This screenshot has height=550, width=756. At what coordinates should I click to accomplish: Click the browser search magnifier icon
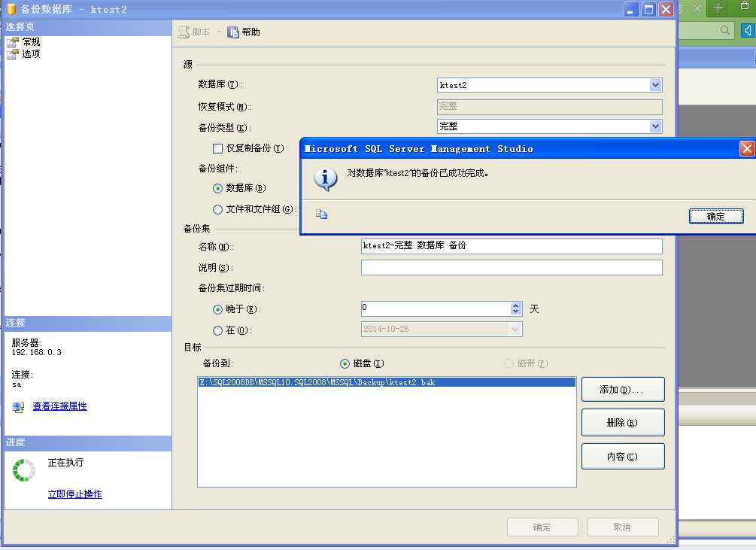coord(724,30)
